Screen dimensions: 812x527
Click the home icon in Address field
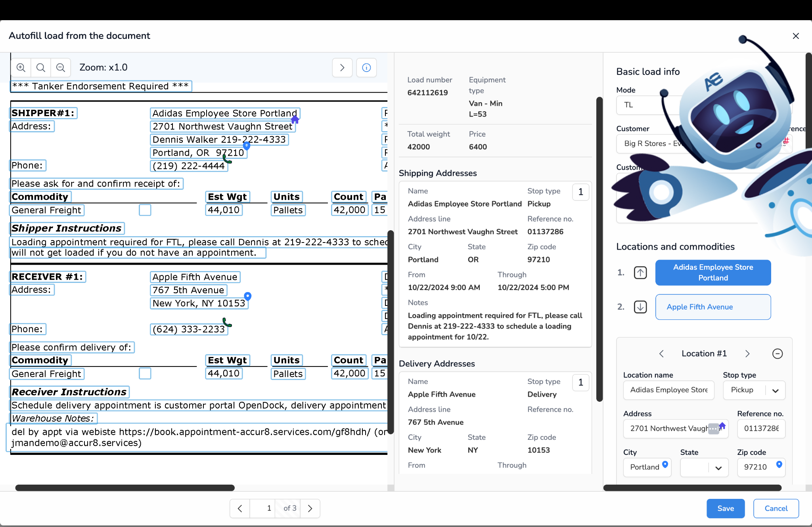722,426
